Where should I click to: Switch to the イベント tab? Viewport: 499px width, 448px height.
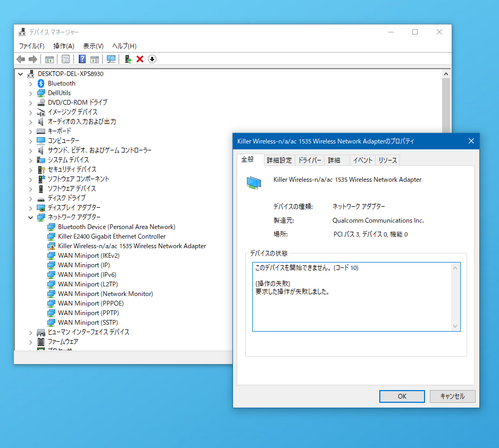click(362, 160)
